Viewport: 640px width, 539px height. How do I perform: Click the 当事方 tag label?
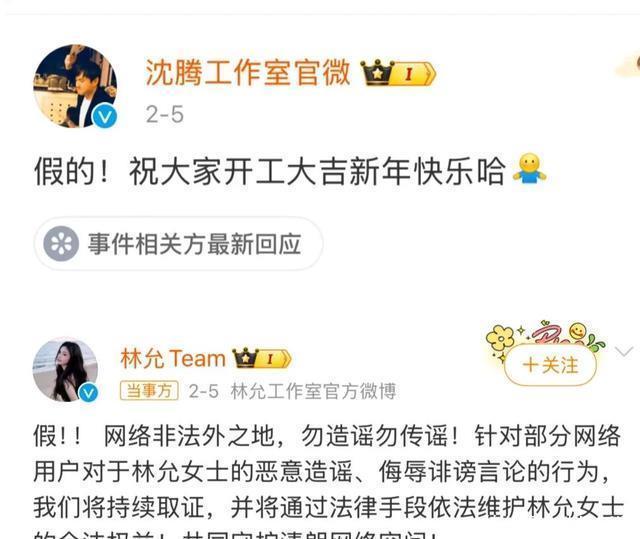click(x=149, y=390)
